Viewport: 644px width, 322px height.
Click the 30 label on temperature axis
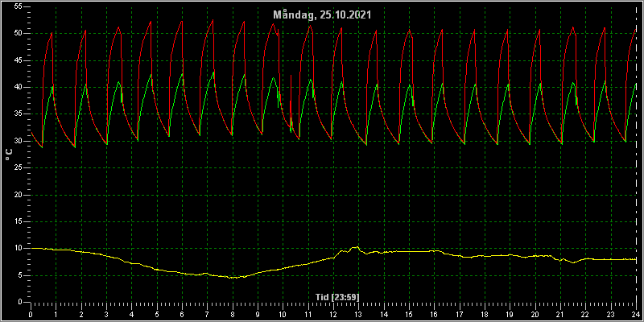(17, 141)
